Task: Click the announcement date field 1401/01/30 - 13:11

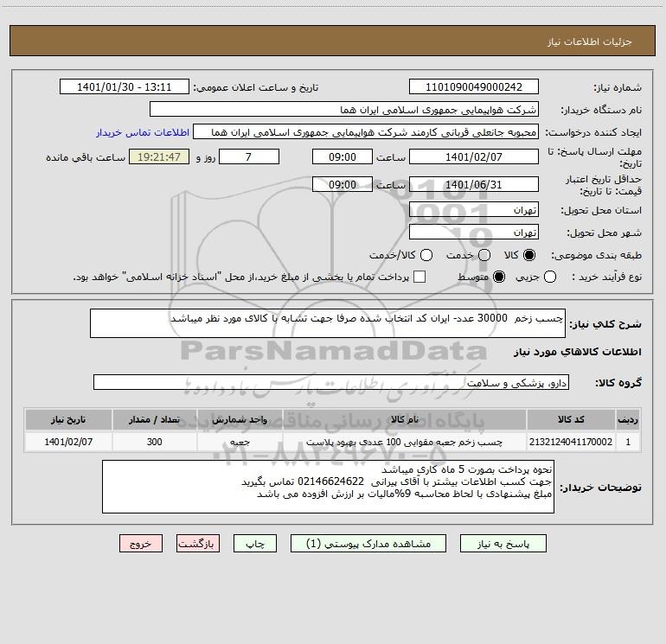Action: coord(125,86)
